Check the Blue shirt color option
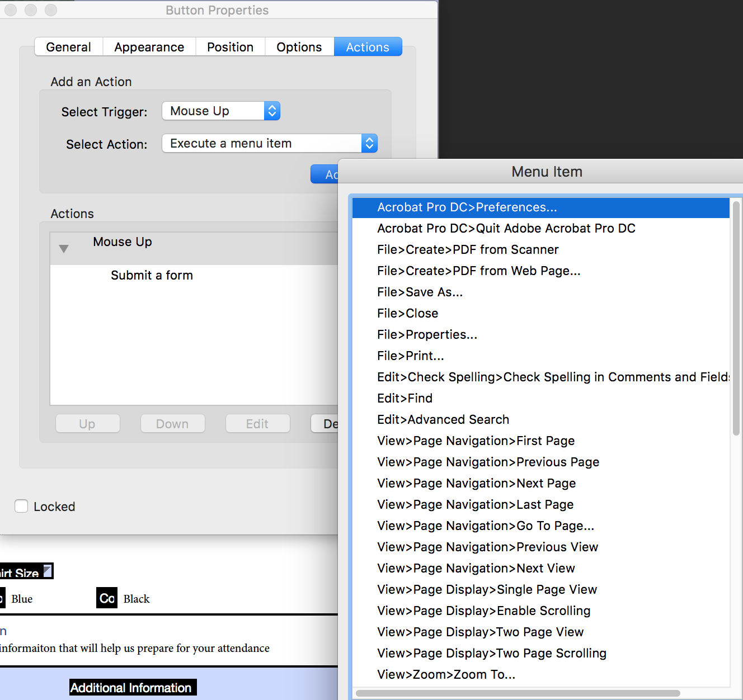 [2, 598]
